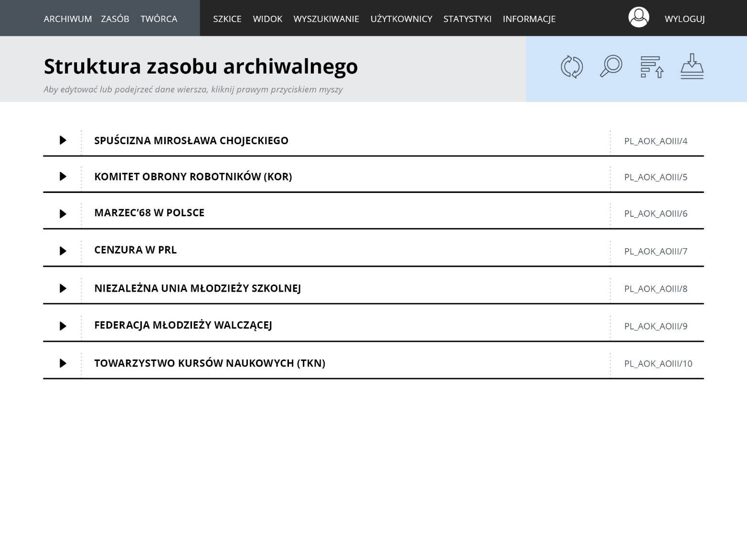The height and width of the screenshot is (560, 747).
Task: Open the Wyszukiwanie menu
Action: [x=326, y=19]
